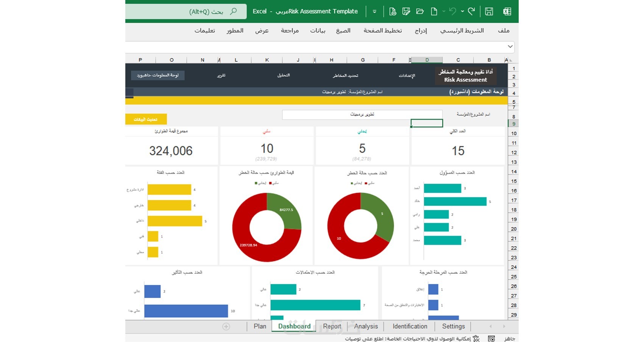This screenshot has width=644, height=342.
Task: Switch to the Analysis sheet tab
Action: 366,326
